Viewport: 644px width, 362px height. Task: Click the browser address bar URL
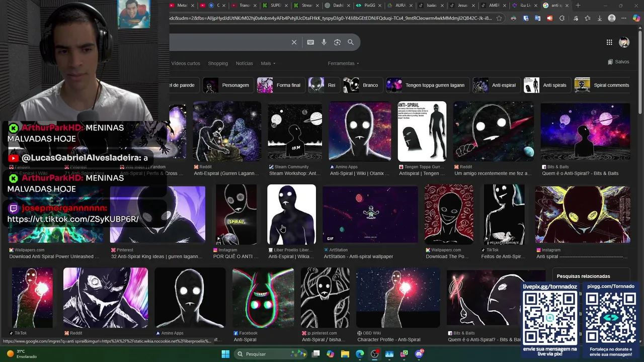click(x=331, y=18)
